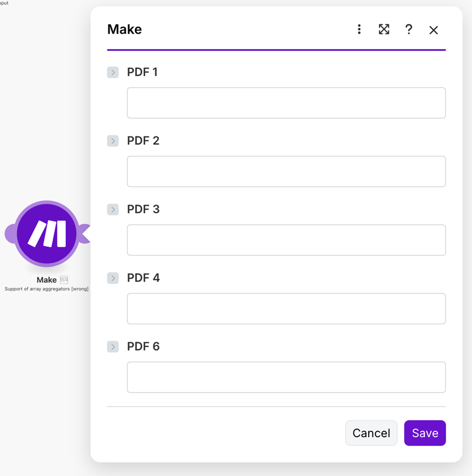Expand the PDF 2 section chevron
The height and width of the screenshot is (476, 472).
coord(113,141)
